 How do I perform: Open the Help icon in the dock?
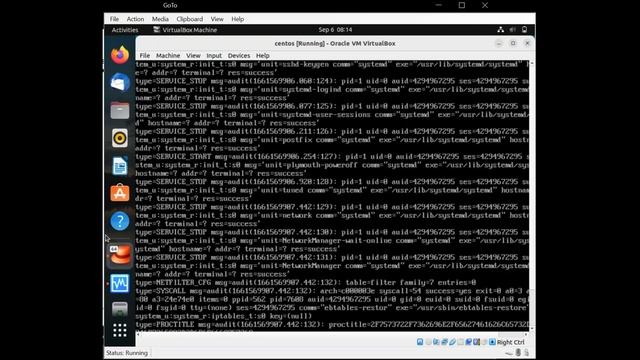(x=120, y=221)
